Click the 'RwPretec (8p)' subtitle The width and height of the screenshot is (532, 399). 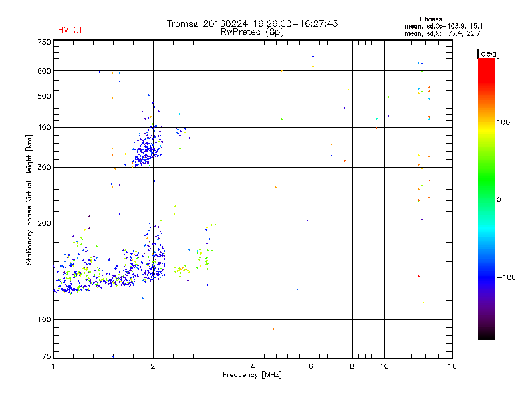[252, 32]
